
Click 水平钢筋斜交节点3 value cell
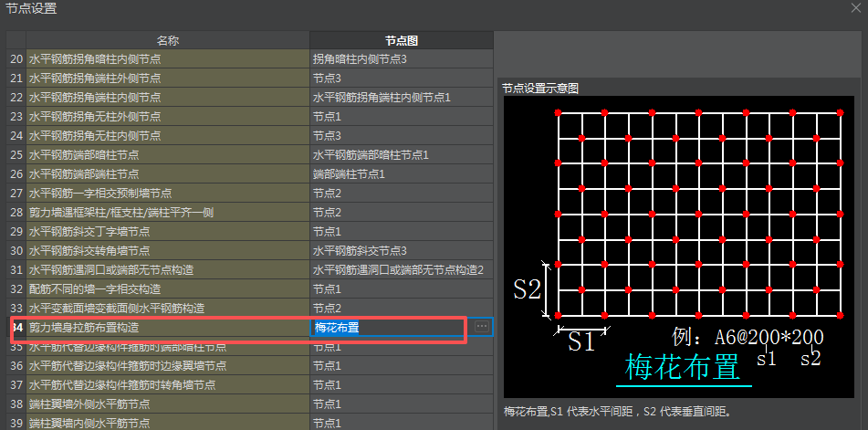tap(402, 251)
